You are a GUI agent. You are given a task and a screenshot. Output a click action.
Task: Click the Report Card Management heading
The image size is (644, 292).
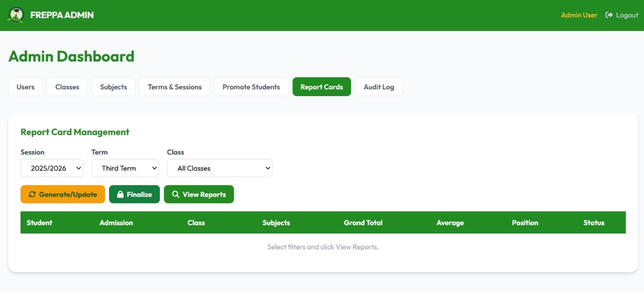click(75, 132)
